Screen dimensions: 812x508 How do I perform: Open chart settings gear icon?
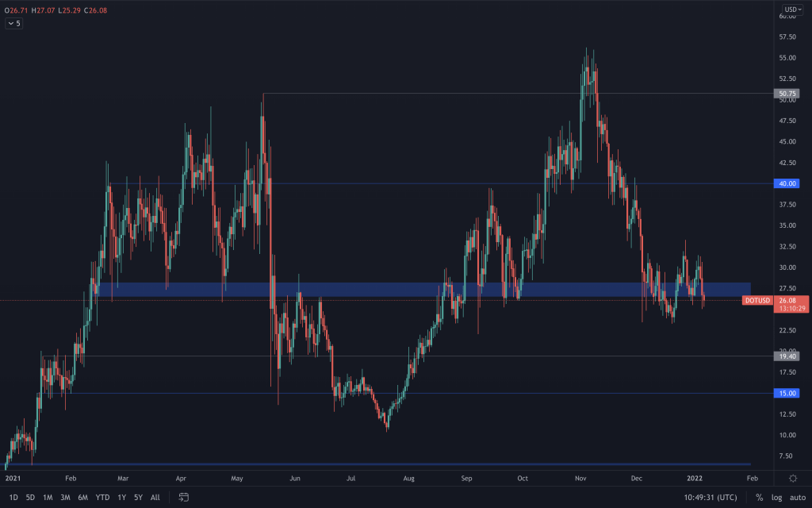coord(792,478)
